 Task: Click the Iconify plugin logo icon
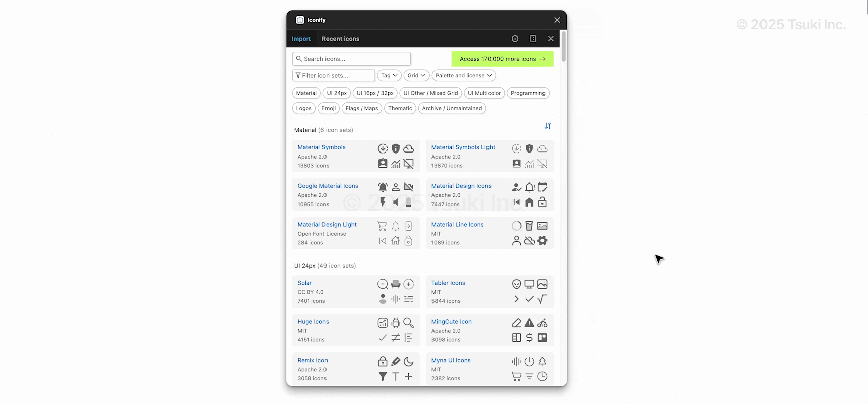click(300, 20)
